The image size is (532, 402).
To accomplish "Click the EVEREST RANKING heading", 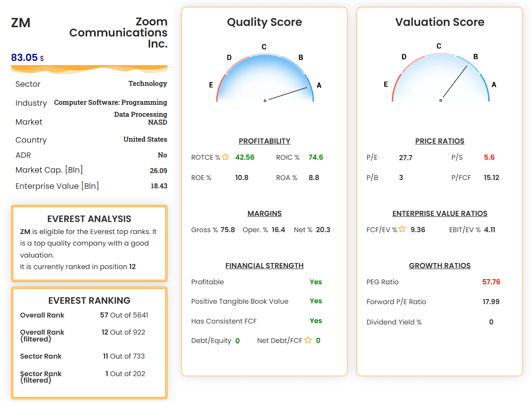I will coord(89,300).
